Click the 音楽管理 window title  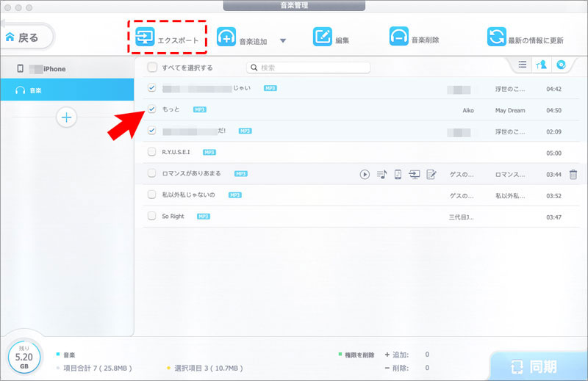[x=294, y=5]
